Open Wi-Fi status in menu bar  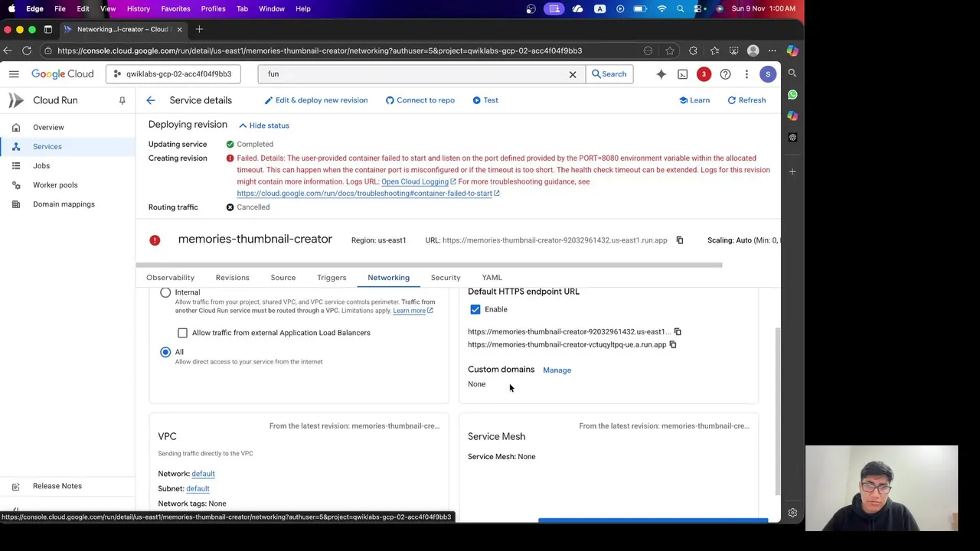(662, 8)
